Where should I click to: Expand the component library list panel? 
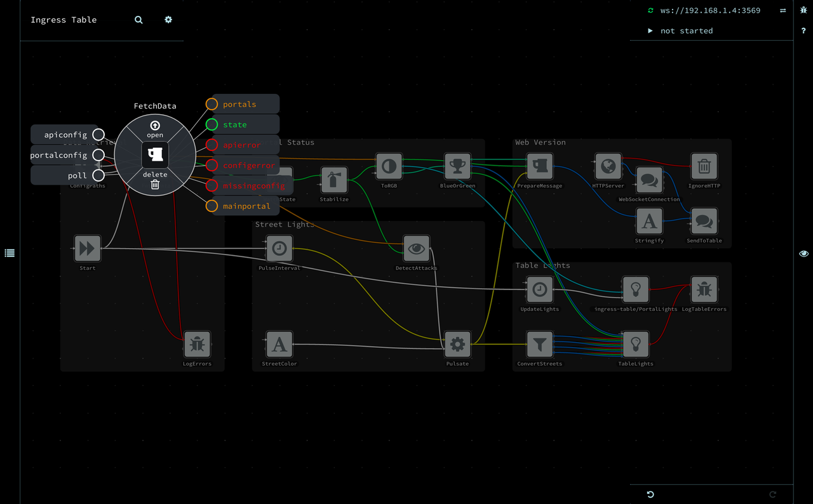10,253
